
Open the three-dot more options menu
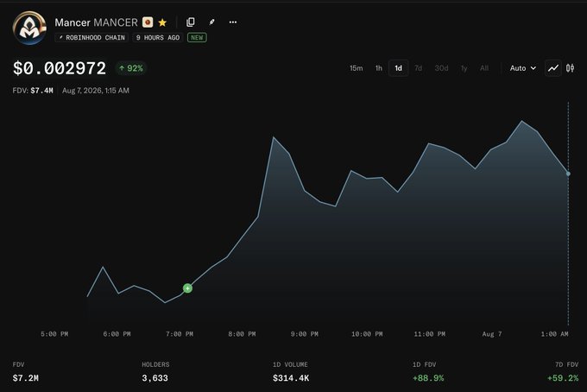coord(233,22)
